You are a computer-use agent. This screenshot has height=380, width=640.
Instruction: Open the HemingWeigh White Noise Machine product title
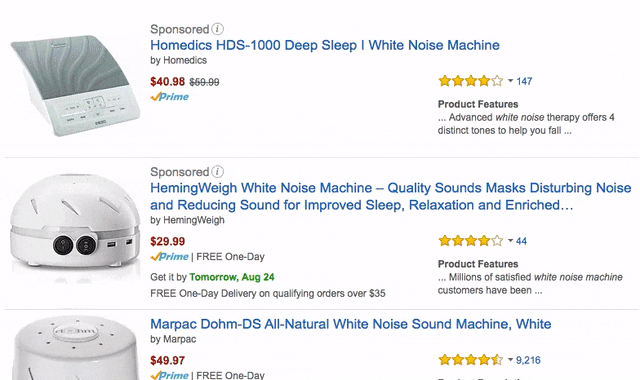391,196
